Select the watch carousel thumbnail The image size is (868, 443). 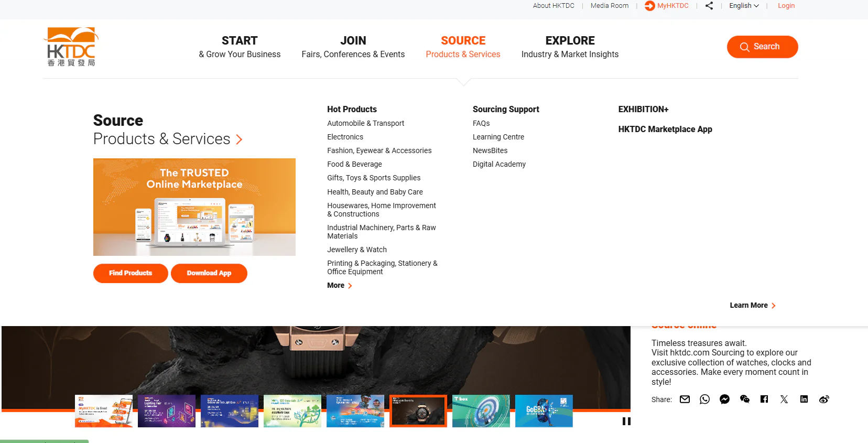click(418, 411)
